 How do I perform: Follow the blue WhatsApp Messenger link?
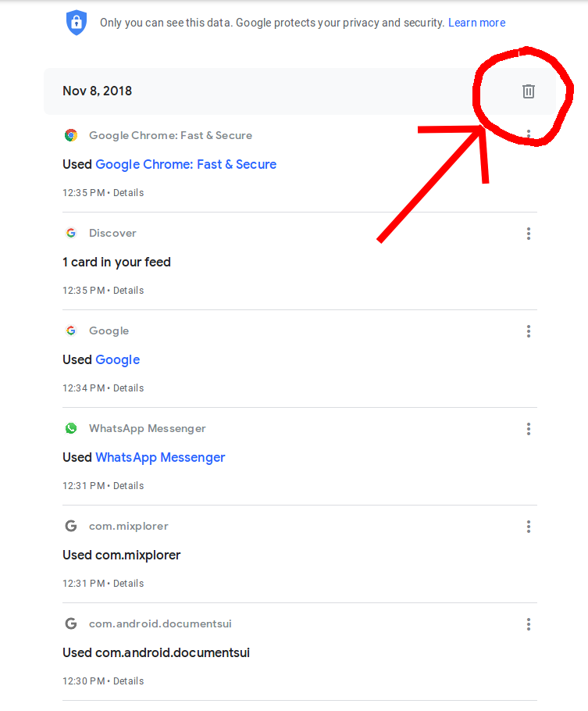pos(160,457)
